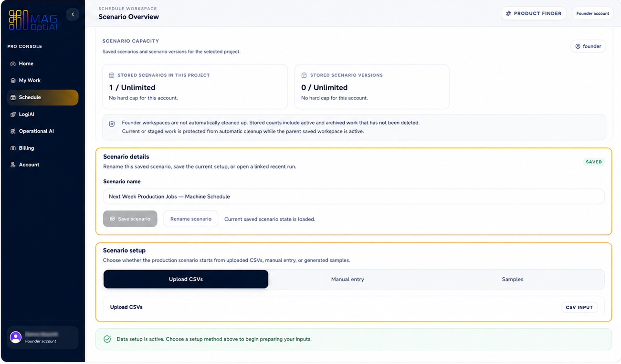Click the 'Scenario details' heading
The height and width of the screenshot is (364, 621).
[x=126, y=156]
